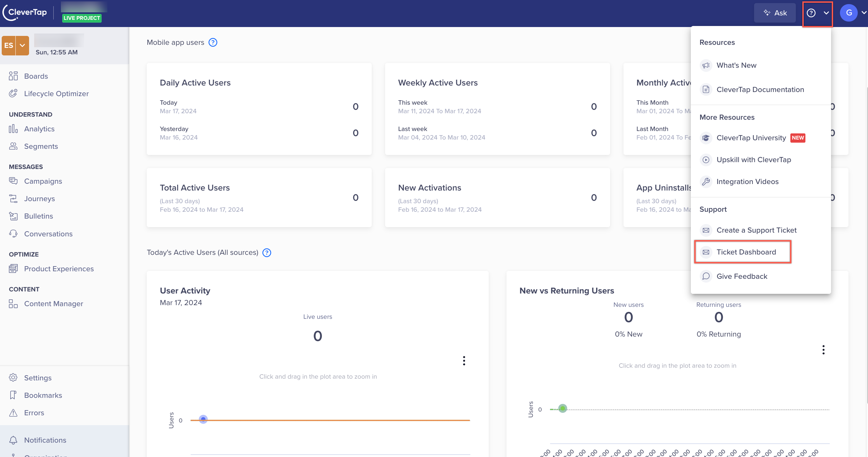The image size is (868, 457).
Task: Click the Create a Support Ticket envelope icon
Action: tap(706, 230)
